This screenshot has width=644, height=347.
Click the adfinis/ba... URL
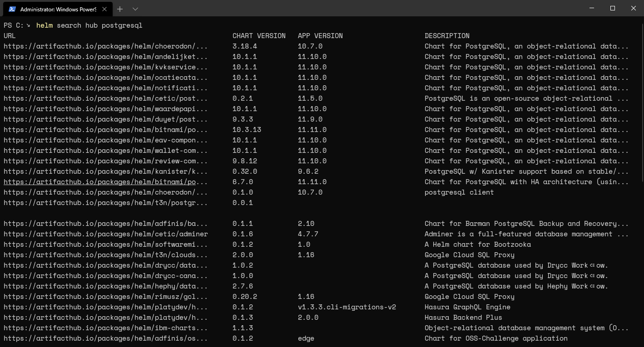coord(105,224)
